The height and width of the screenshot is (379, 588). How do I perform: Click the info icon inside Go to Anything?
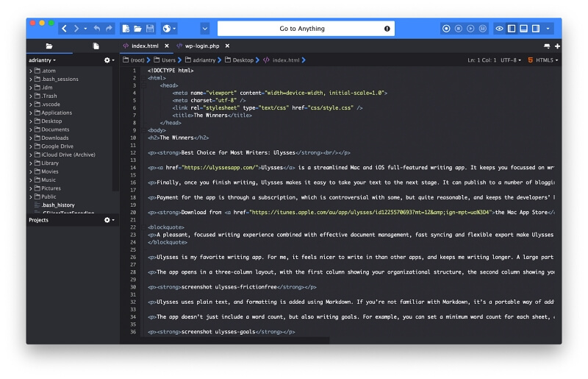tap(387, 29)
